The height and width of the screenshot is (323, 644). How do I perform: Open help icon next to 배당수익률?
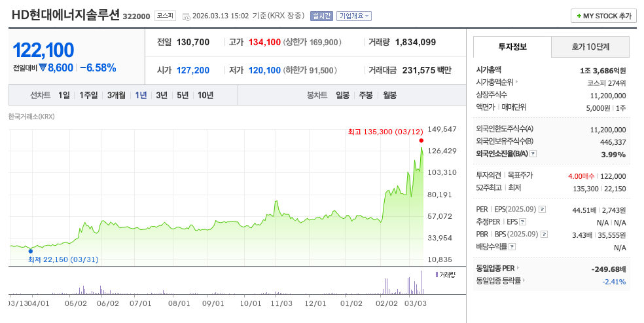(512, 246)
